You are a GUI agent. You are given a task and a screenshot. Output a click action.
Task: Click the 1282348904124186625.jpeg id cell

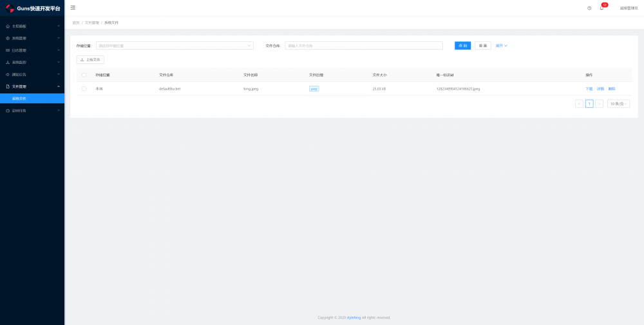click(458, 88)
